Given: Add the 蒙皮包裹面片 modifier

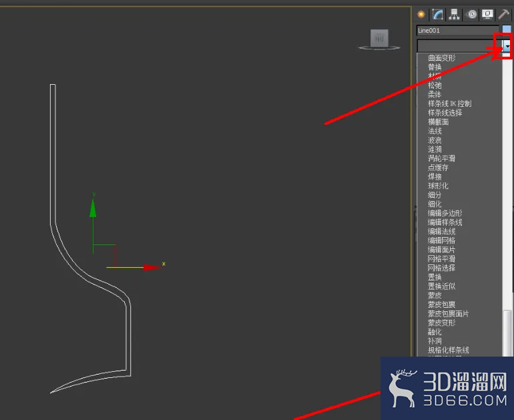Looking at the screenshot, I should (448, 314).
